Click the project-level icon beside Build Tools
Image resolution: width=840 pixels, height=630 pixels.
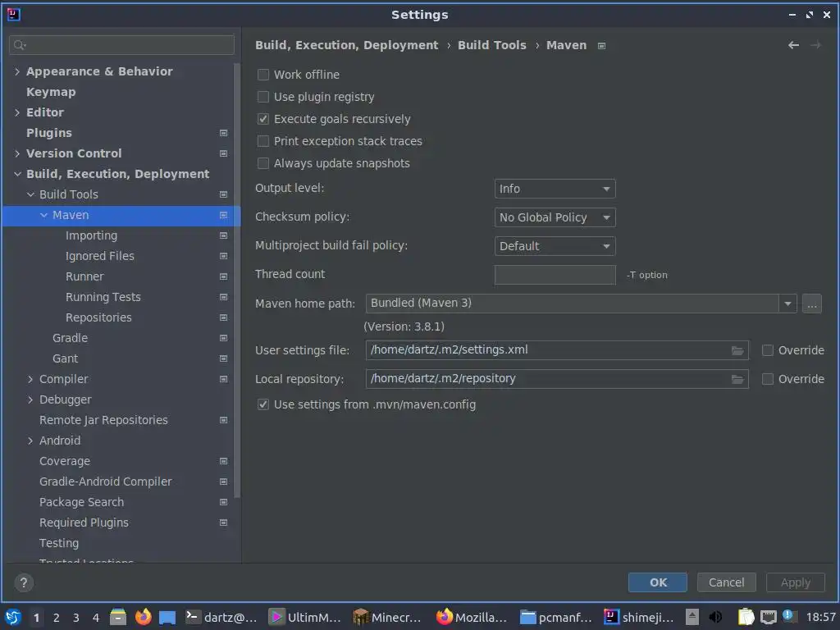223,194
